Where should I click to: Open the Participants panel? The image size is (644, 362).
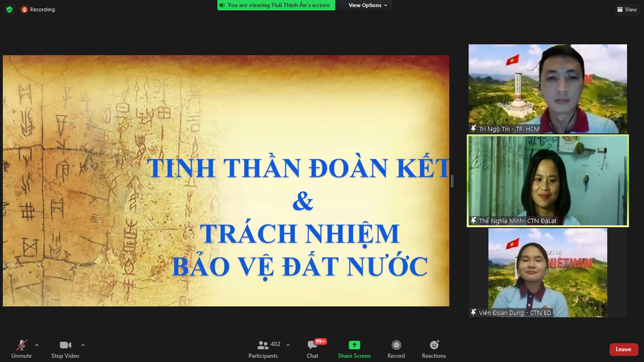point(263,349)
